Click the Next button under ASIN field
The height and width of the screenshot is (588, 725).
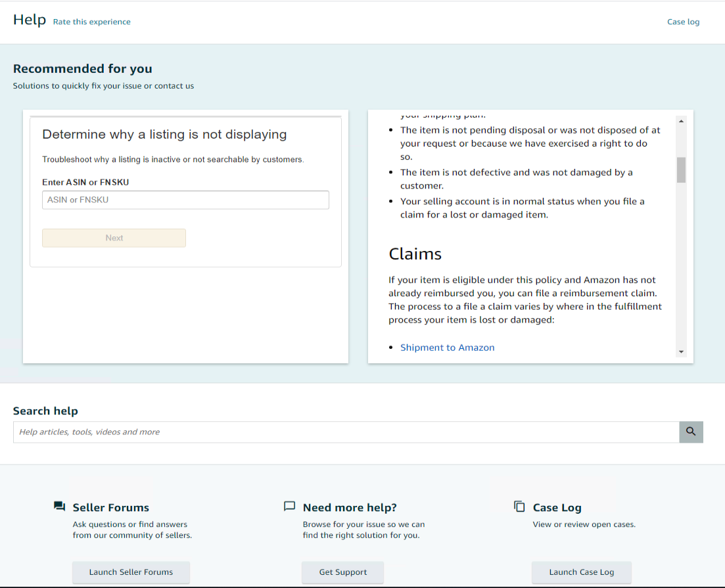coord(114,238)
